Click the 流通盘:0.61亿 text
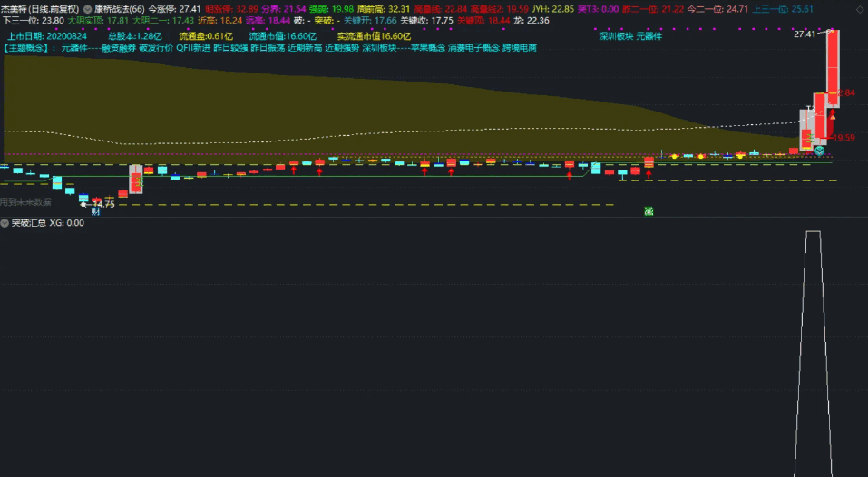The width and height of the screenshot is (868, 477). click(206, 36)
